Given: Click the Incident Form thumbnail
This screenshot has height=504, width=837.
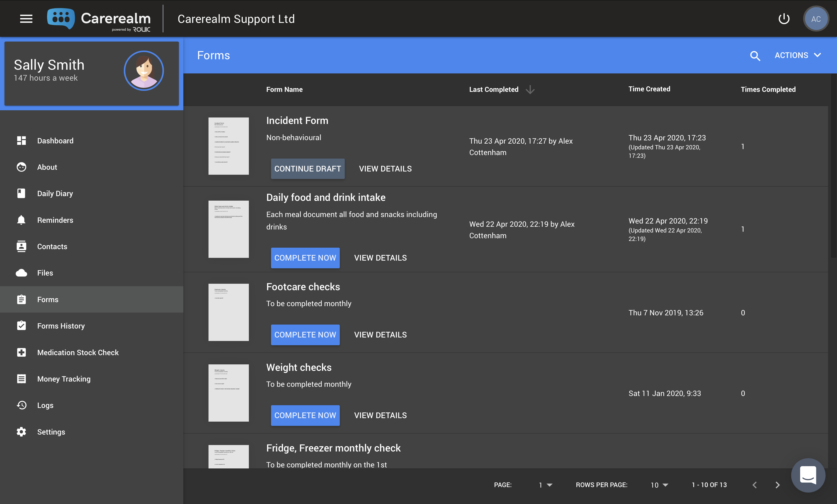Looking at the screenshot, I should tap(228, 146).
